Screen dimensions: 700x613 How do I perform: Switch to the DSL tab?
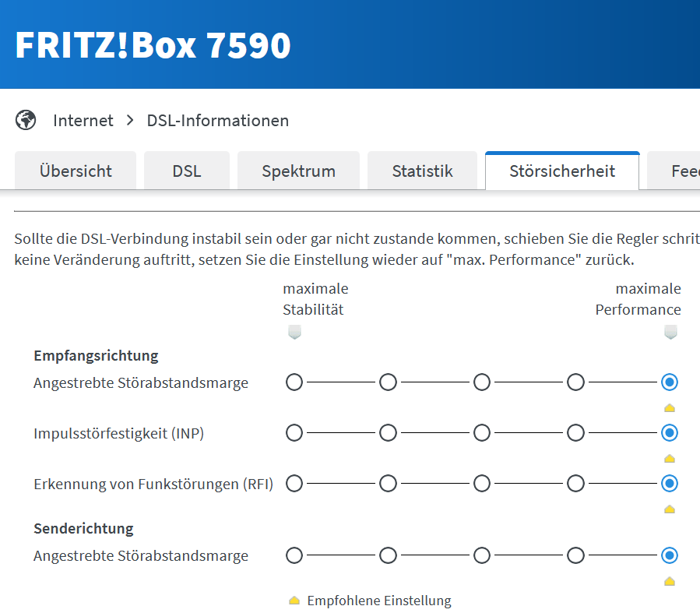(x=187, y=171)
